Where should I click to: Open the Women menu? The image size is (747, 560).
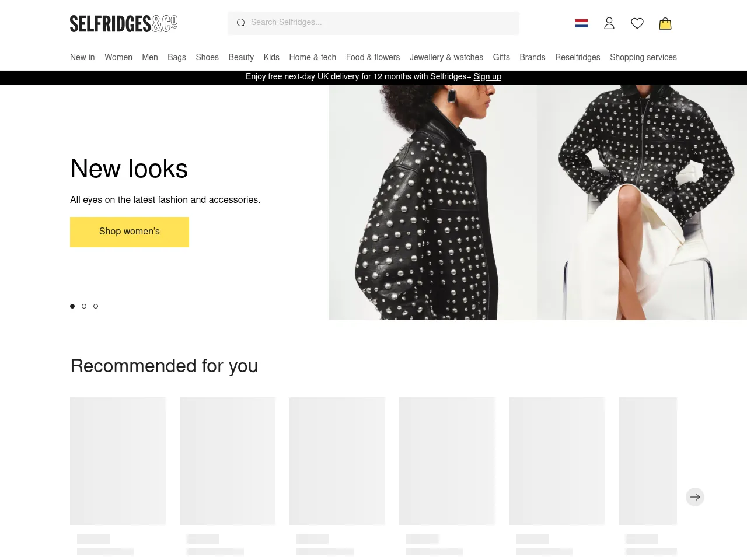point(118,57)
